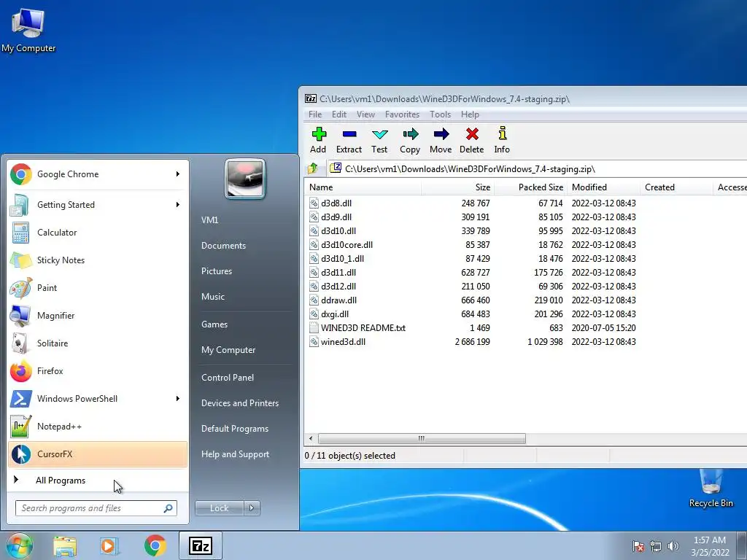Sort by the Modified column header
The height and width of the screenshot is (560, 747).
(603, 187)
